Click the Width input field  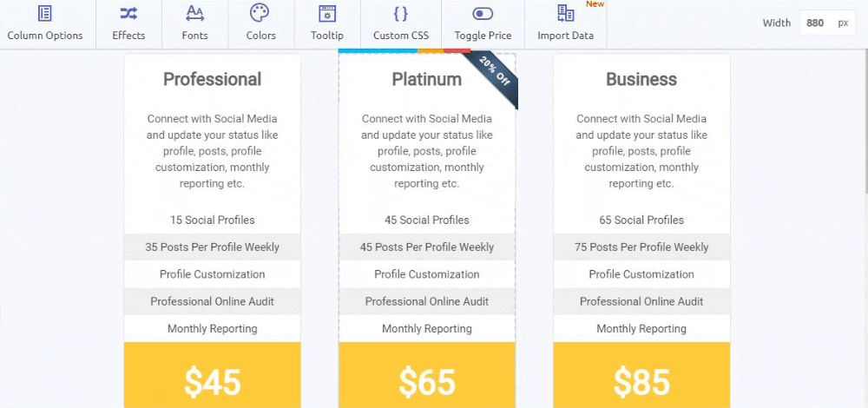coord(828,23)
